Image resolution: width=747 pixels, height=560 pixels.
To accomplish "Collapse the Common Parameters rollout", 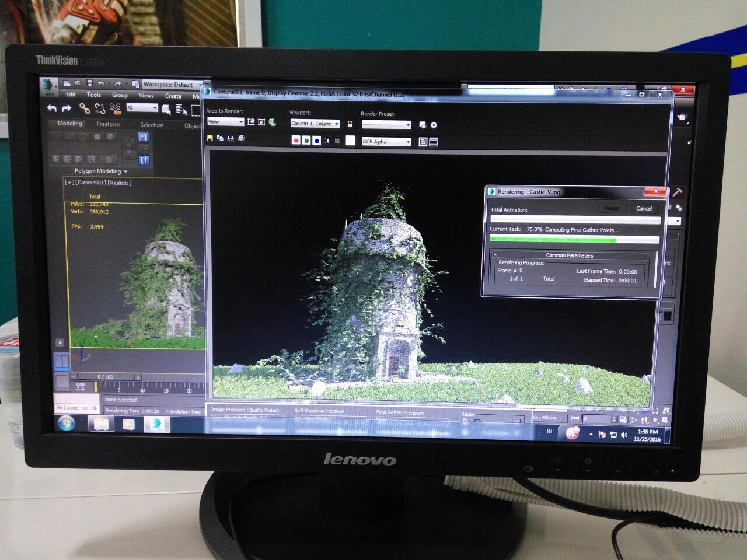I will pyautogui.click(x=495, y=255).
